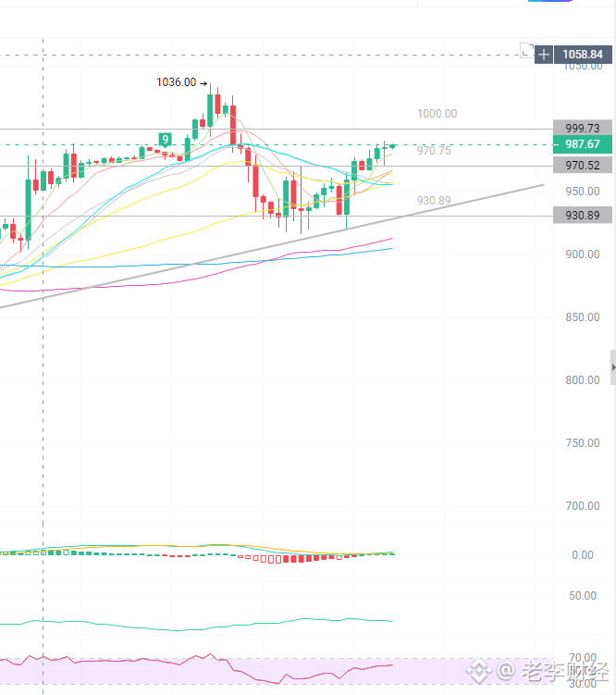Click the 900.00 axis tick label
616x695 pixels.
coord(583,254)
